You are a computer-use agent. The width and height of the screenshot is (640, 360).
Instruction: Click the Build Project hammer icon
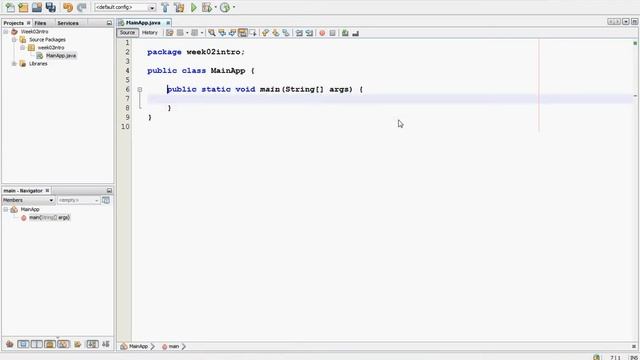click(165, 7)
